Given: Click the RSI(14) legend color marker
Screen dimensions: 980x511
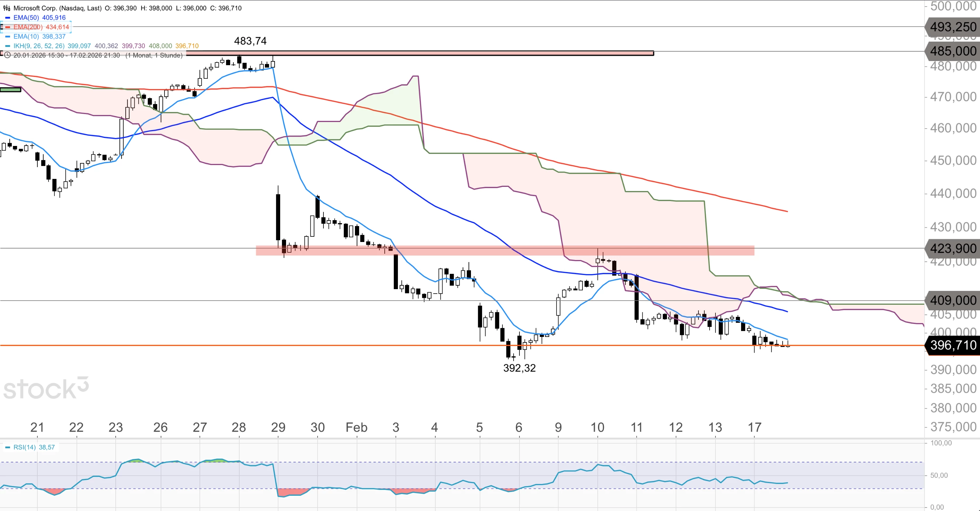Looking at the screenshot, I should [8, 448].
